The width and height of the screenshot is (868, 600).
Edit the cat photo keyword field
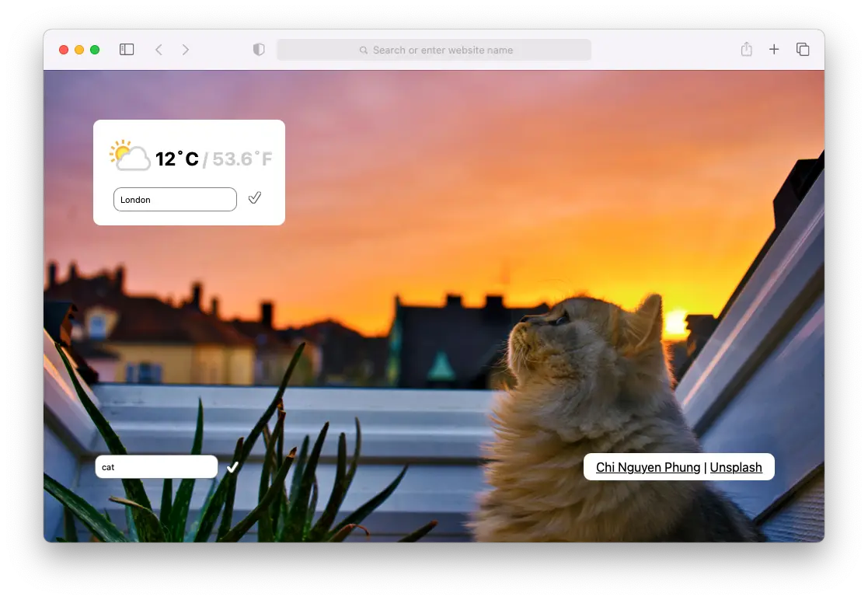pos(157,466)
